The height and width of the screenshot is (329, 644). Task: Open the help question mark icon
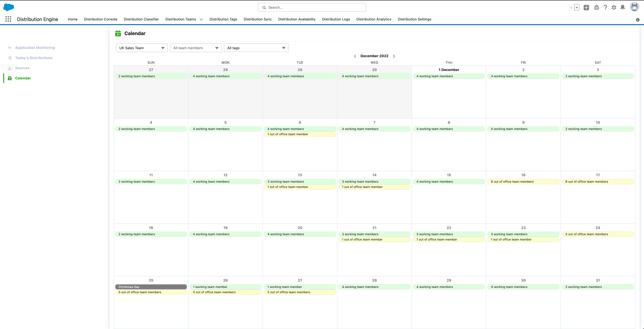pos(605,7)
